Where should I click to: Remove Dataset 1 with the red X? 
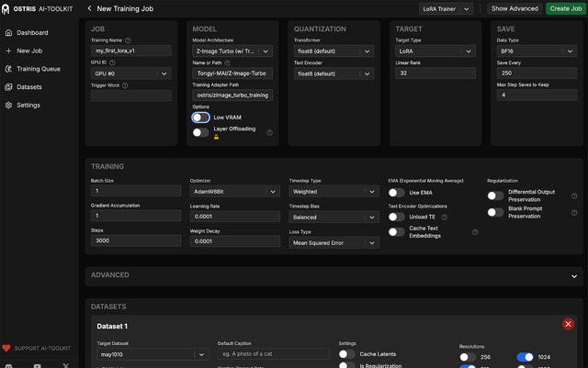pos(568,324)
